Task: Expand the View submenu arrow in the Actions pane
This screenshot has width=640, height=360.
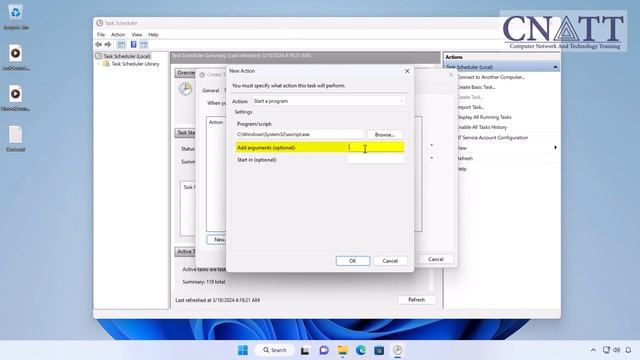Action: point(555,147)
